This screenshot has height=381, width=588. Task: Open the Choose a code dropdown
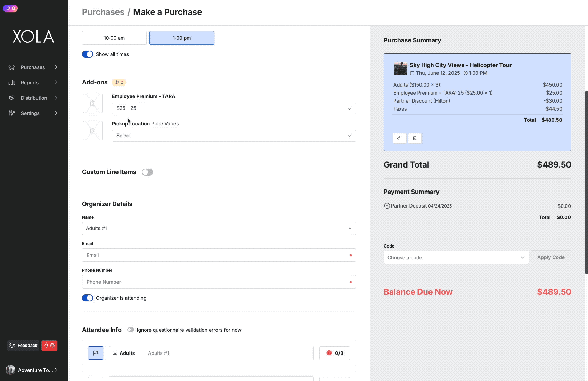pos(456,258)
